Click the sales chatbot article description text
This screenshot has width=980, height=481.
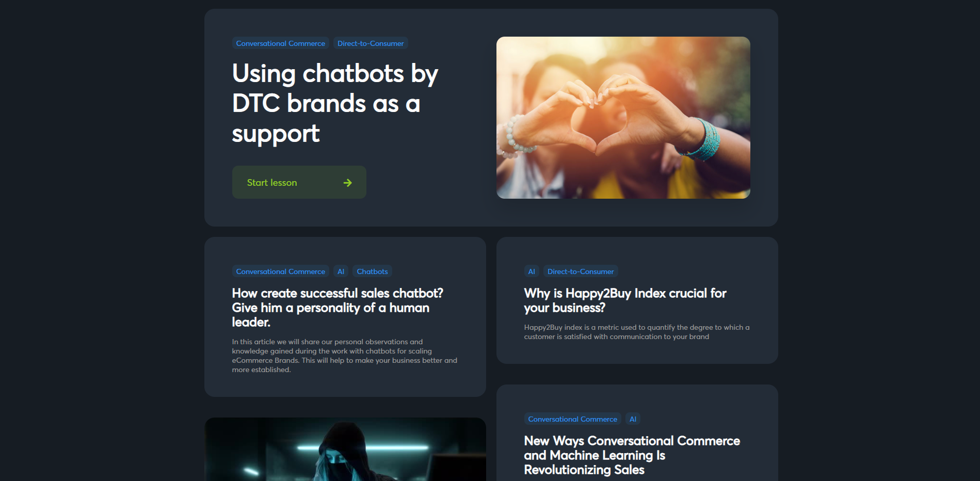coord(344,356)
